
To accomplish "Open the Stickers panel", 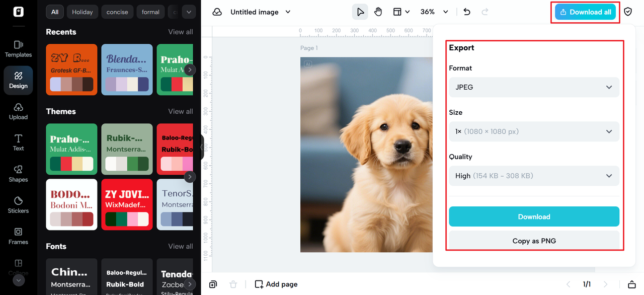I will pyautogui.click(x=18, y=204).
